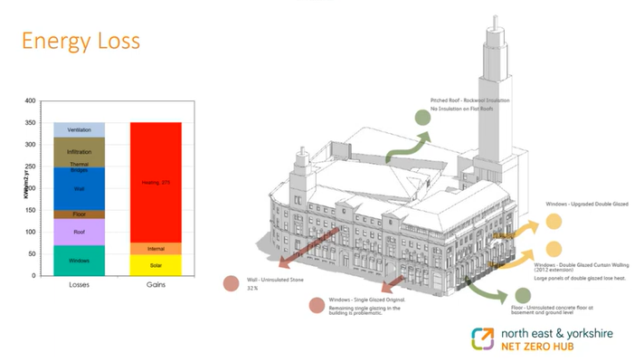The width and height of the screenshot is (644, 362).
Task: Click the orange Internal segment in Gains bar
Action: pyautogui.click(x=156, y=248)
